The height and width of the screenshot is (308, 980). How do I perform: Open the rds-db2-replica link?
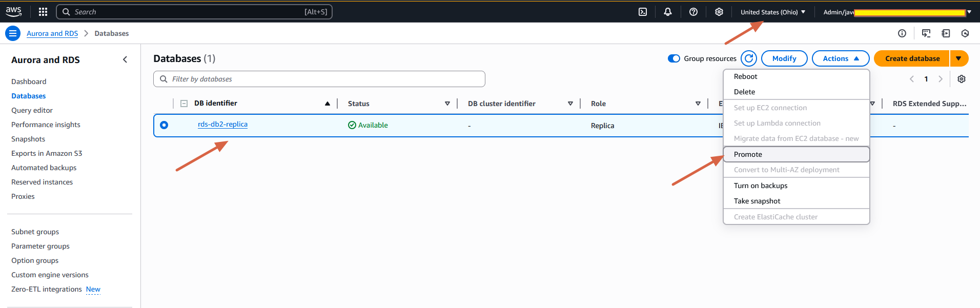coord(222,125)
